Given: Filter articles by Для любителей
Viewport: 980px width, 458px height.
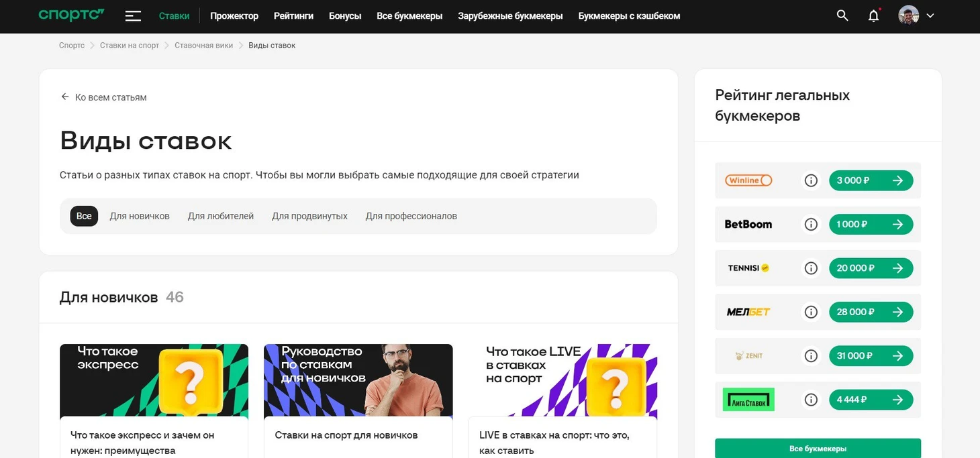Looking at the screenshot, I should pyautogui.click(x=221, y=216).
